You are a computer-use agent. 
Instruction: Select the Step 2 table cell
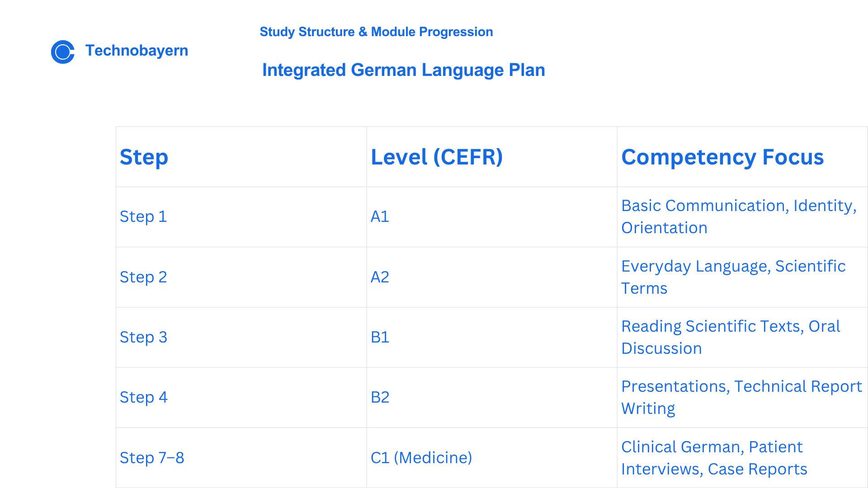point(241,277)
